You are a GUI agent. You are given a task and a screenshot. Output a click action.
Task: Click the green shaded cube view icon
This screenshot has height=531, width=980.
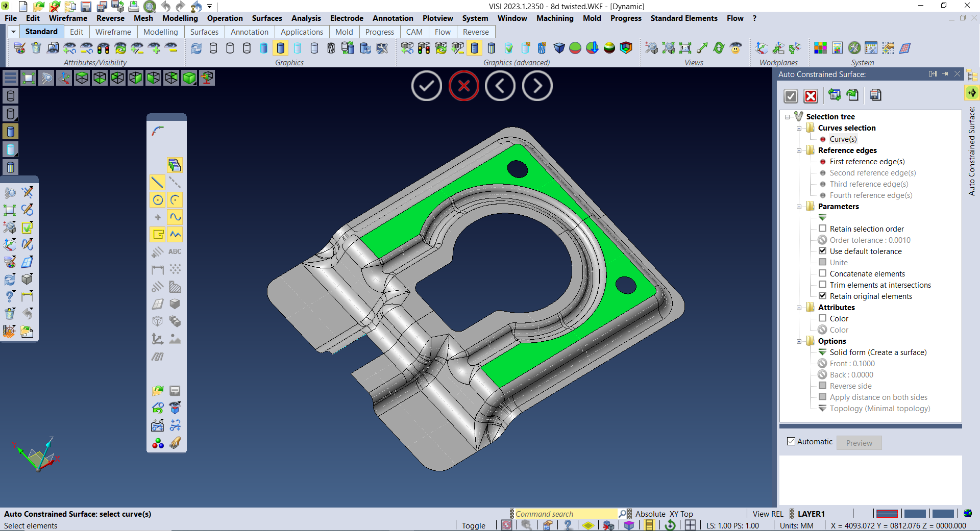(189, 78)
